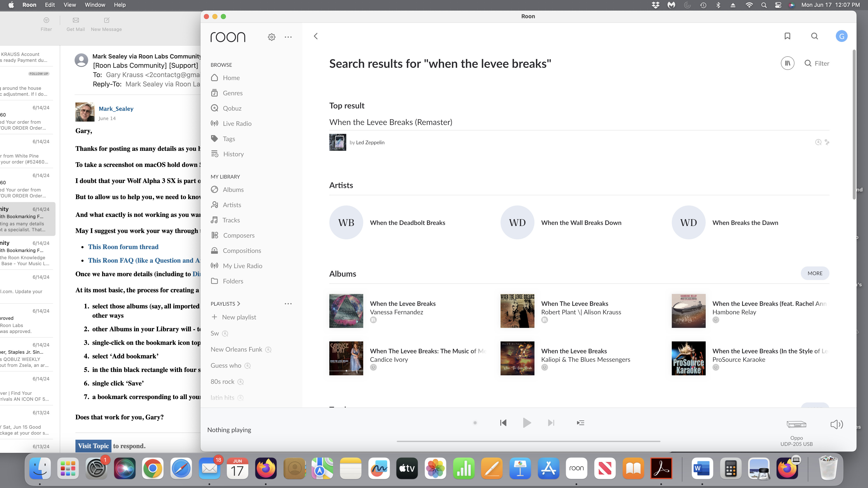Skip to next track
The height and width of the screenshot is (488, 868).
click(551, 423)
